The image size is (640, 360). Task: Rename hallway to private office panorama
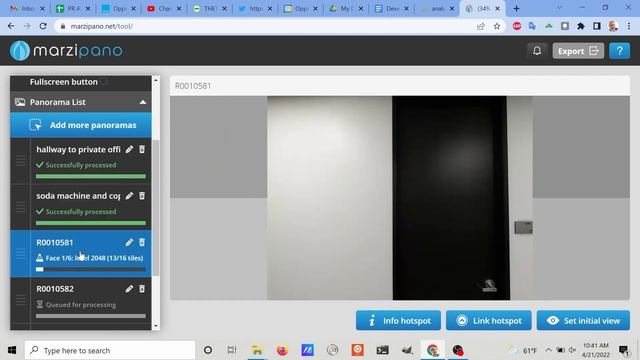(129, 149)
